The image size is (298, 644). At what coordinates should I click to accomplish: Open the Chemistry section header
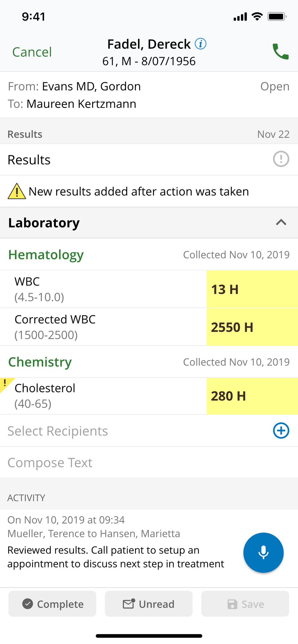pyautogui.click(x=40, y=362)
